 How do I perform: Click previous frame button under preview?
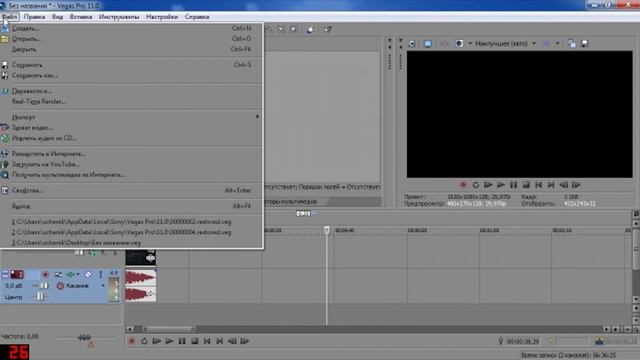564,185
